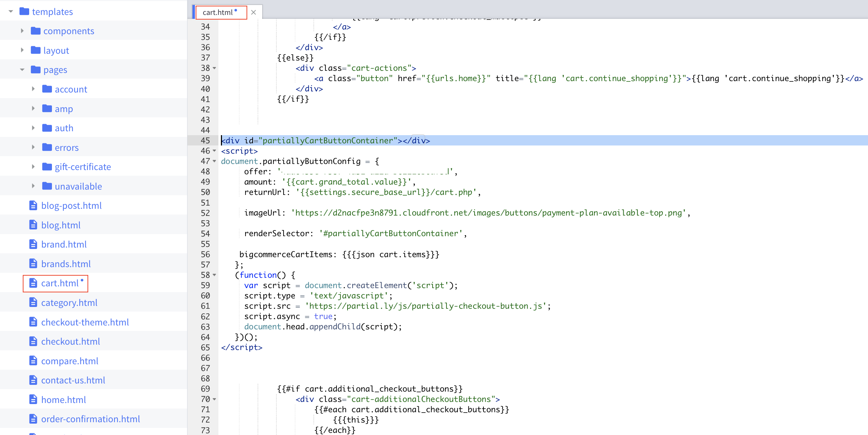Click the home.html file icon
The width and height of the screenshot is (868, 435).
click(33, 399)
